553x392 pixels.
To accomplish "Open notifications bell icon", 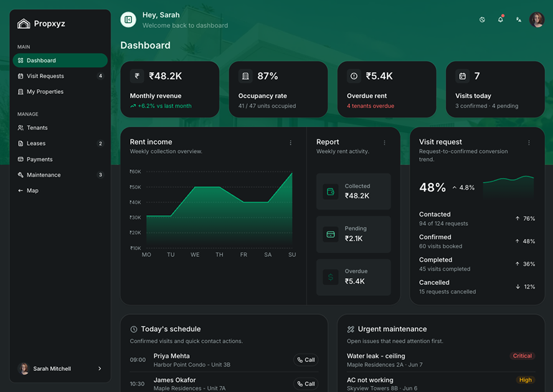I will click(501, 19).
